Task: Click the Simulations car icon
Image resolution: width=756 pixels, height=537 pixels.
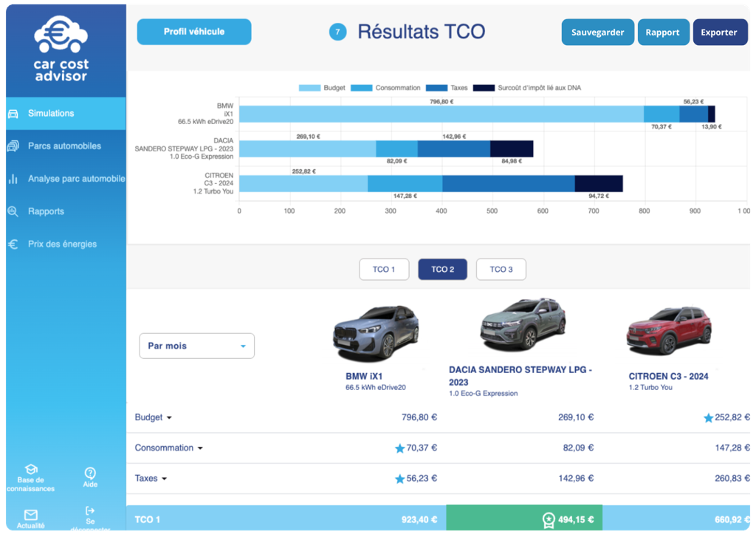Action: (x=13, y=114)
